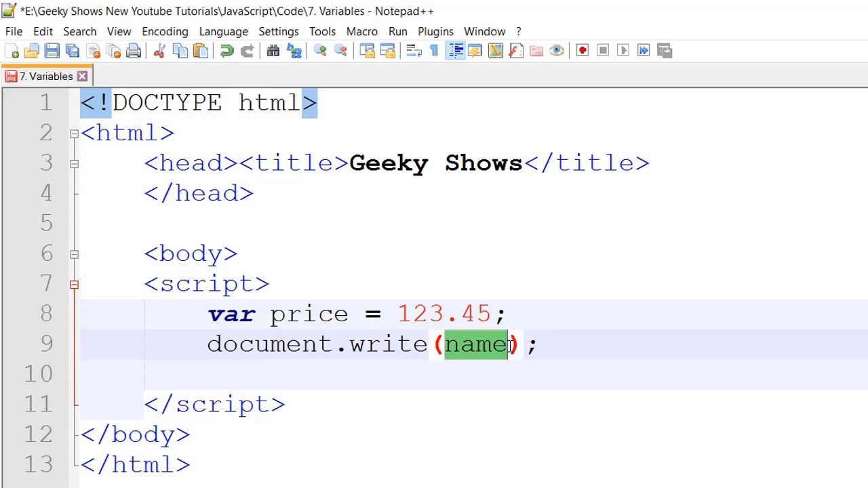This screenshot has height=488, width=868.
Task: Toggle synchronized vertical scrolling
Action: [x=367, y=51]
